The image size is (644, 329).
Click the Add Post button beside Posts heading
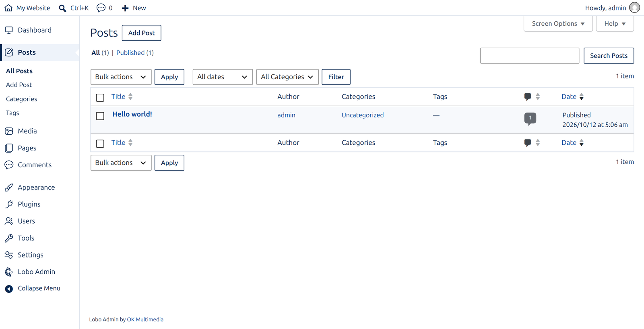point(142,33)
